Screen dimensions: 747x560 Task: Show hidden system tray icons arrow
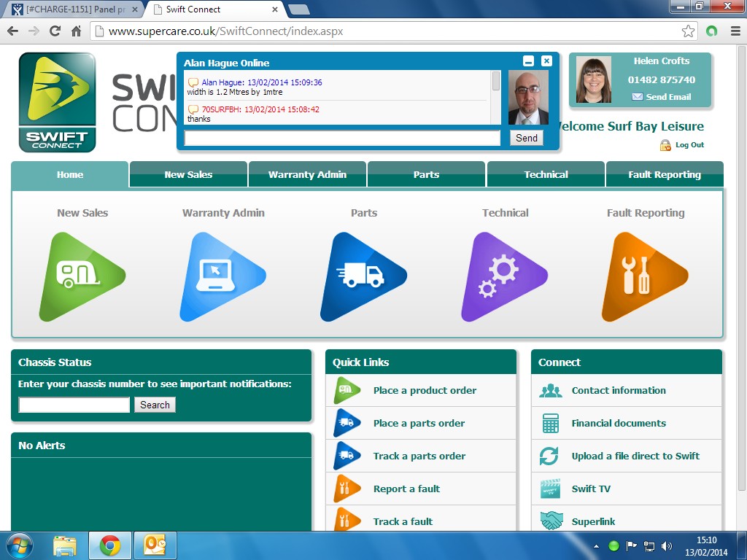click(596, 545)
